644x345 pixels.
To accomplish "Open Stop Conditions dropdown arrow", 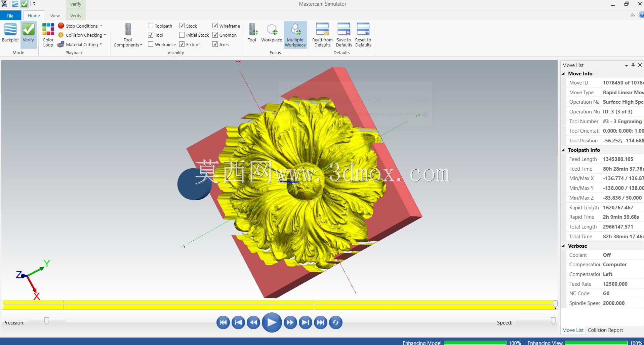I will tap(101, 26).
